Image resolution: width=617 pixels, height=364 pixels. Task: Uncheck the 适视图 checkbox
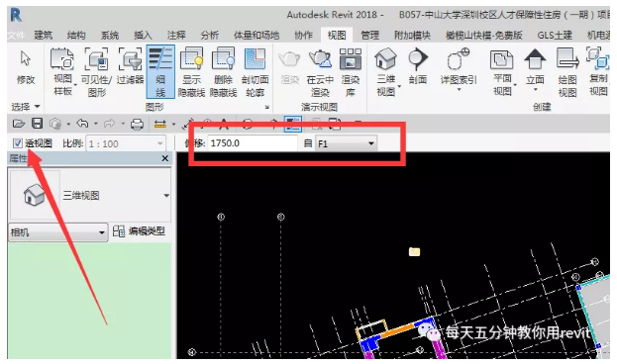(x=17, y=143)
